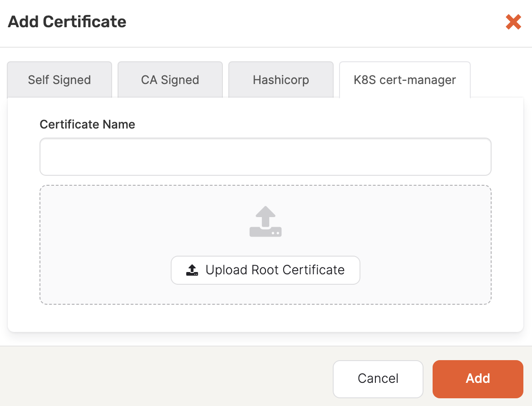This screenshot has width=532, height=406.
Task: Select the active K8S cert-manager tab again
Action: [404, 79]
